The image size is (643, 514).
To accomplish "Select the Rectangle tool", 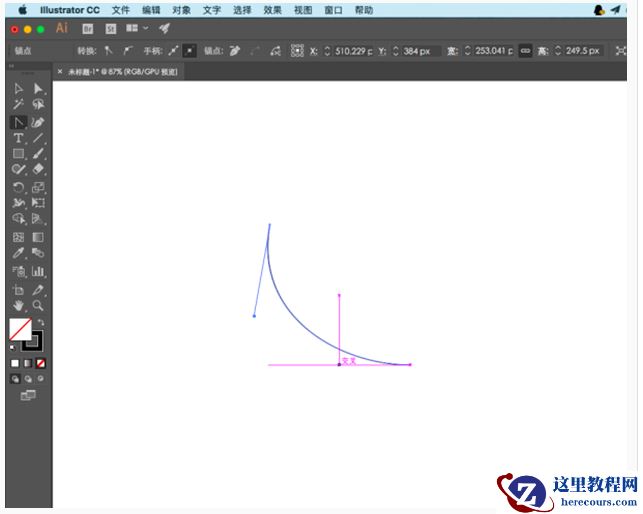I will tap(18, 153).
